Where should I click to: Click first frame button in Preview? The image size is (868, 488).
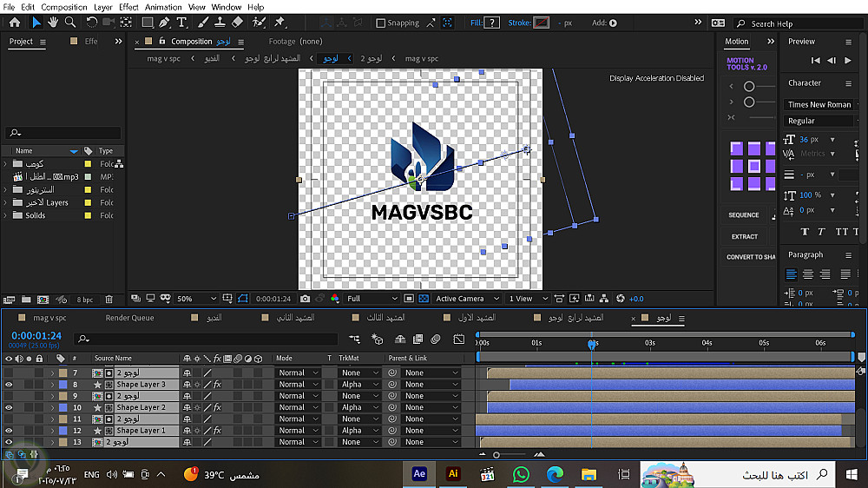(x=815, y=61)
